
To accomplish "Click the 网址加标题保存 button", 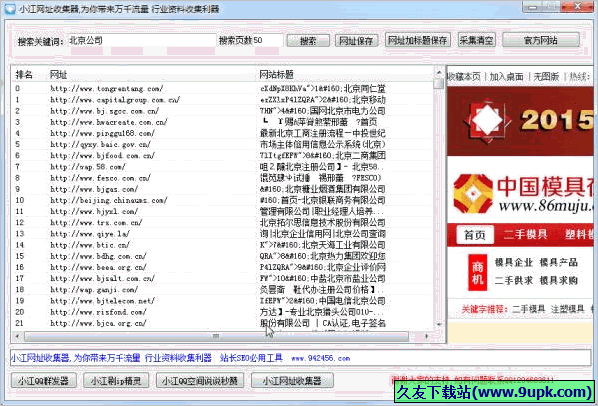I will (418, 40).
